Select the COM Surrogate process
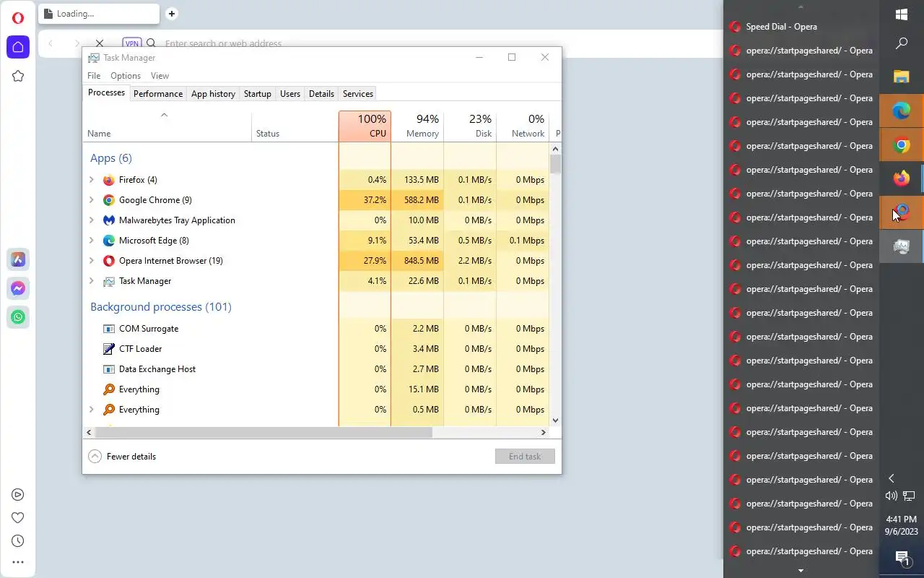This screenshot has height=578, width=924. click(318, 329)
